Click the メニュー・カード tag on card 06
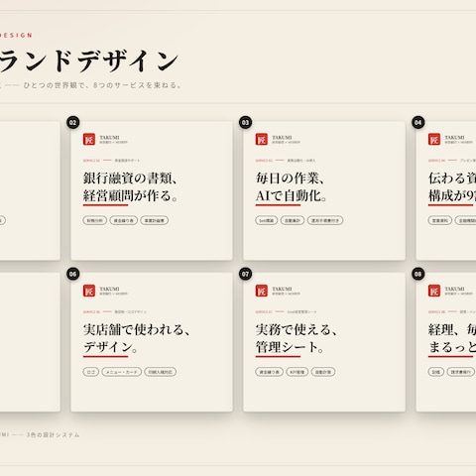The image size is (476, 476). (122, 372)
